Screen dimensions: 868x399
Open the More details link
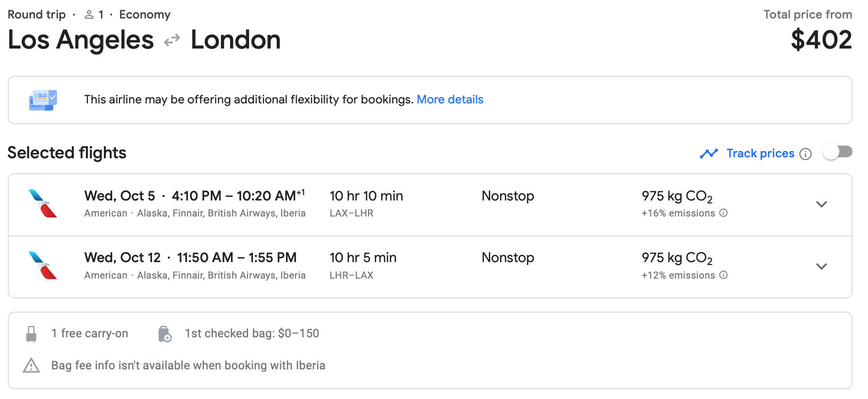pyautogui.click(x=450, y=100)
